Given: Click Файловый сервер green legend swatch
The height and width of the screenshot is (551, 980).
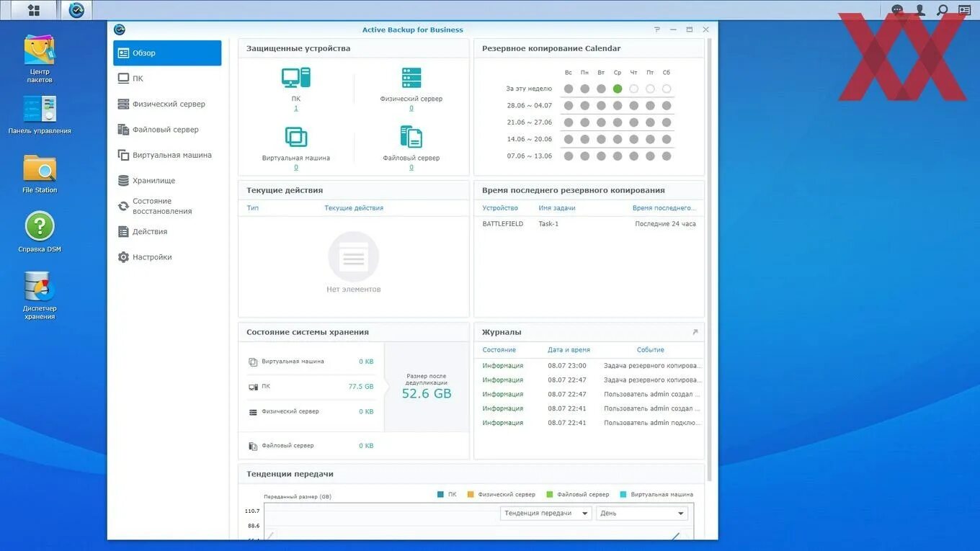Looking at the screenshot, I should [x=550, y=495].
